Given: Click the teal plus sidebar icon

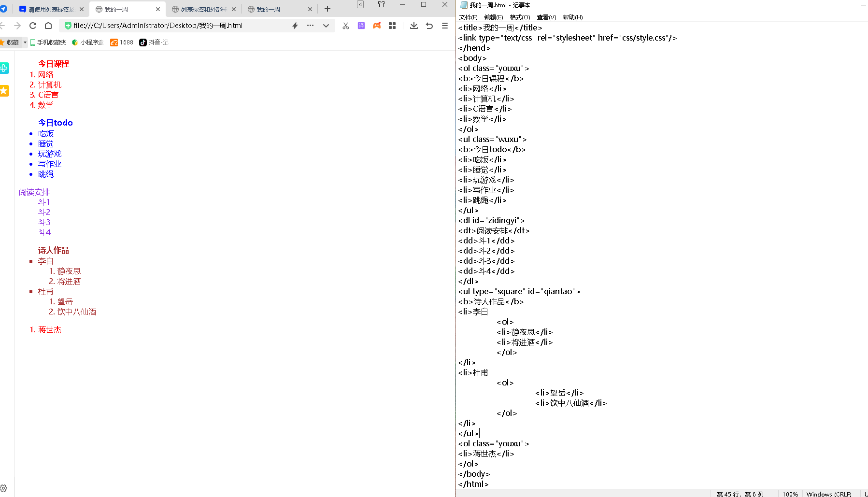Looking at the screenshot, I should point(4,68).
